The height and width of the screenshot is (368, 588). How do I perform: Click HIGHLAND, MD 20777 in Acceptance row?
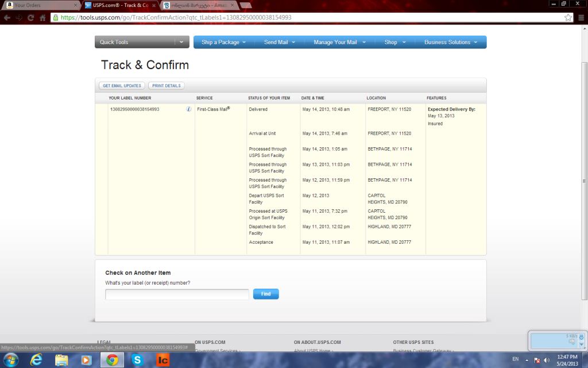click(389, 242)
